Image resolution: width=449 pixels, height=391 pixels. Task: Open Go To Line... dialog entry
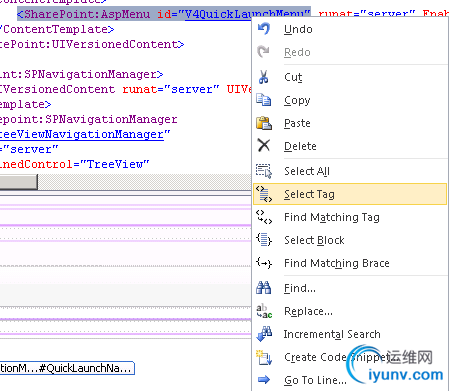[350, 380]
